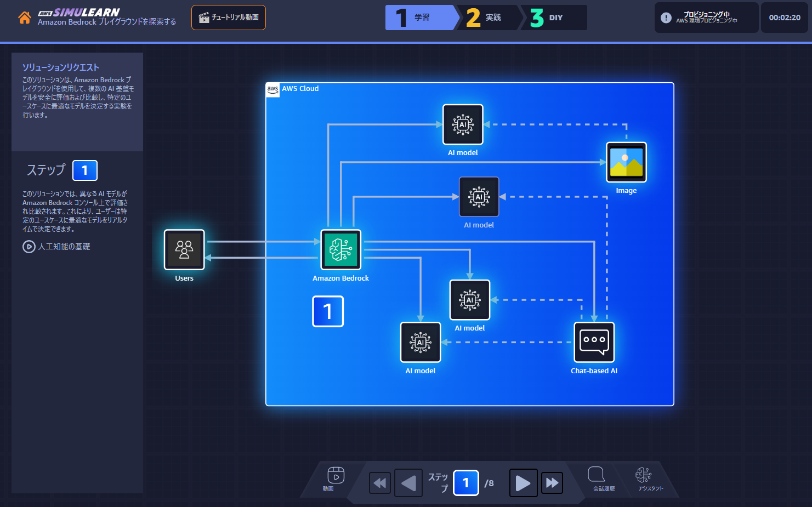Skip to last step with fast-forward

pyautogui.click(x=552, y=483)
